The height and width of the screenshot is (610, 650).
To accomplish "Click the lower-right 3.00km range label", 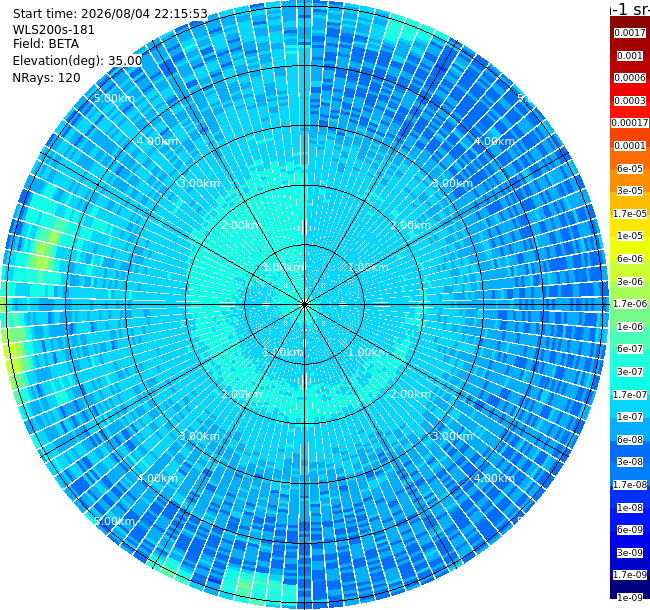I will (x=452, y=436).
